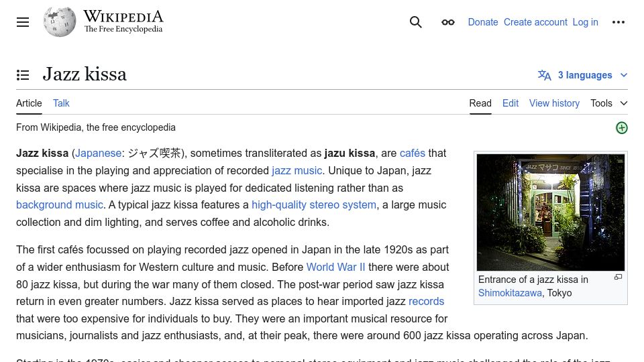The image size is (644, 362).
Task: Select the Read tab
Action: [480, 103]
